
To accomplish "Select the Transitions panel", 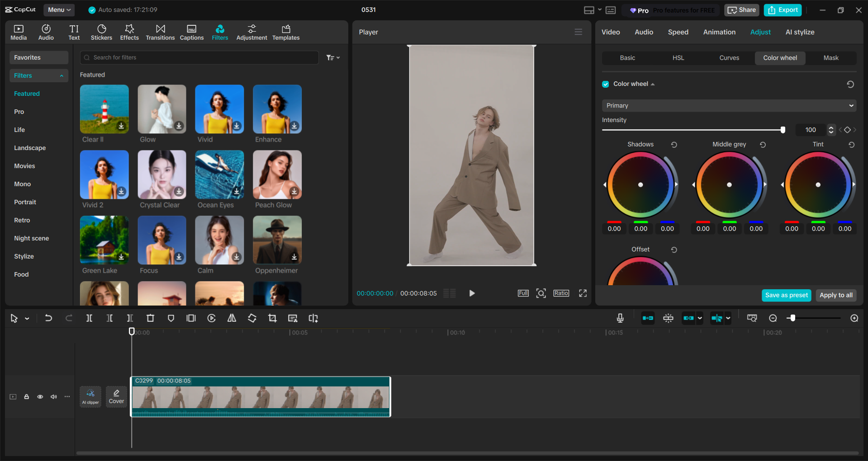I will pos(160,32).
